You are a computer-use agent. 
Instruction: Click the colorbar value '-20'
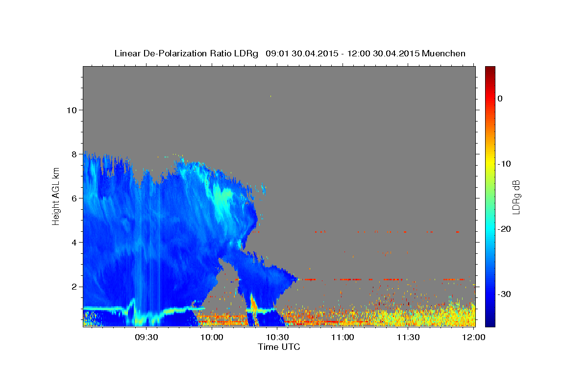tap(504, 229)
